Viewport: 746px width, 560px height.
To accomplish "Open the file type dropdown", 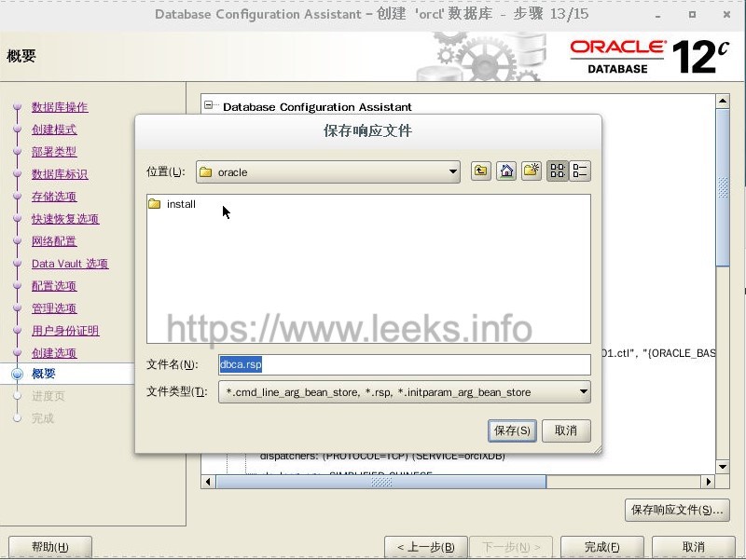I will [x=405, y=391].
